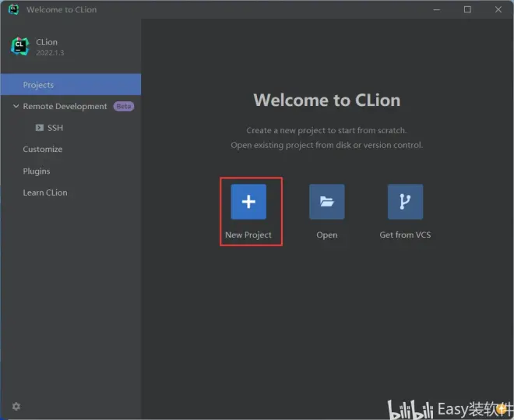Click the New Project label
This screenshot has height=420, width=514.
(x=248, y=235)
